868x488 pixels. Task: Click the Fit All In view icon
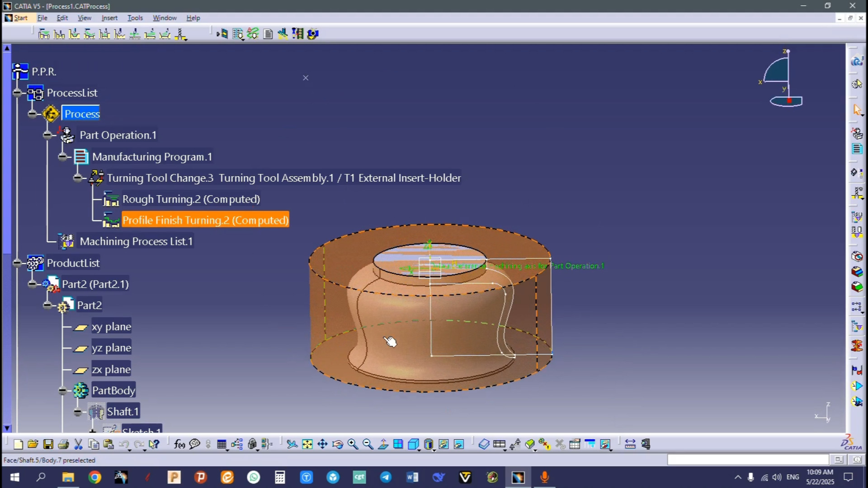(x=307, y=444)
